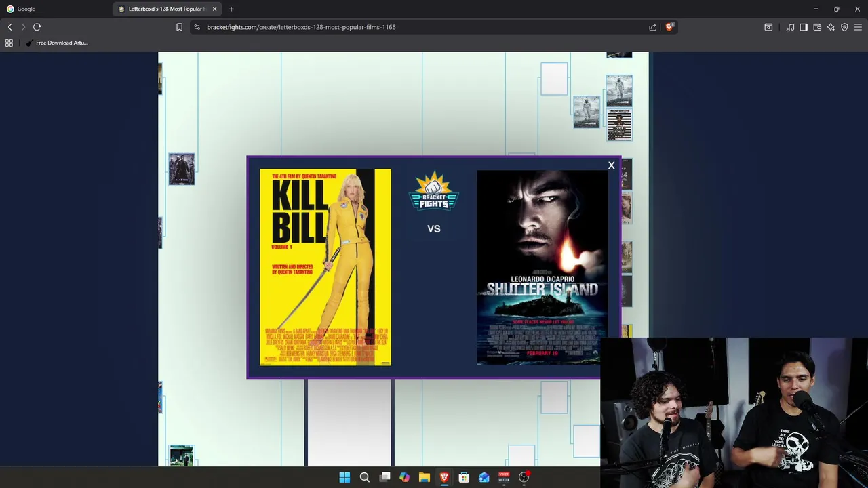868x488 pixels.
Task: Select the poster below the Interstellar poster
Action: (x=619, y=125)
